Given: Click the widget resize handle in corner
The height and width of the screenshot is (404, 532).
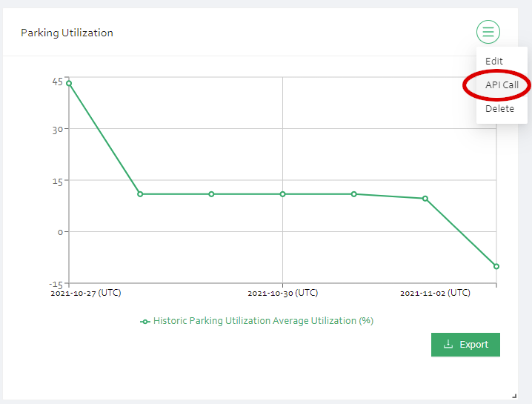Looking at the screenshot, I should click(514, 396).
